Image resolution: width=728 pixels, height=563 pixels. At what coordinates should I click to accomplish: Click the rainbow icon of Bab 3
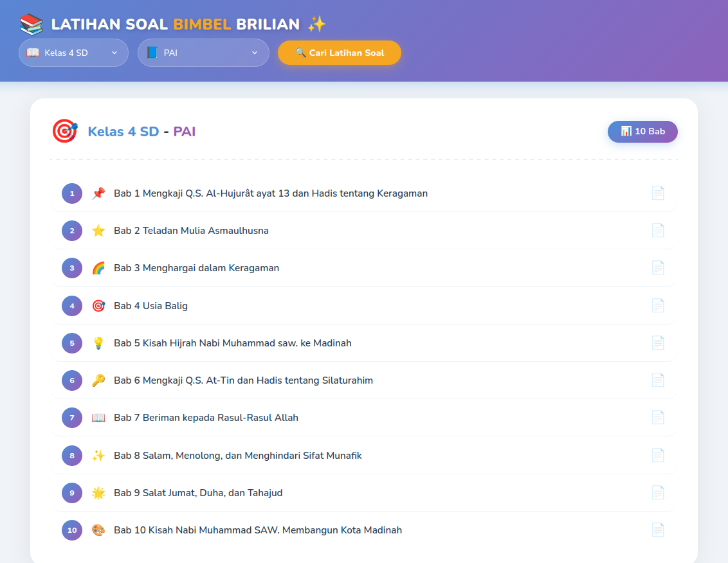98,268
